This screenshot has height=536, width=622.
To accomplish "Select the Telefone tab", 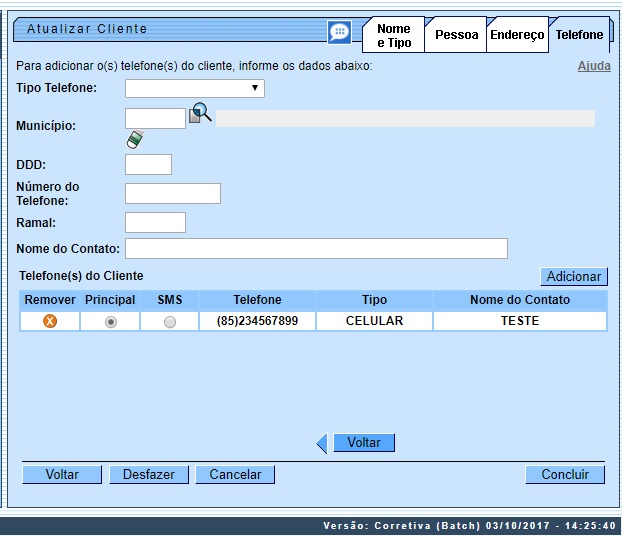I will [x=579, y=35].
